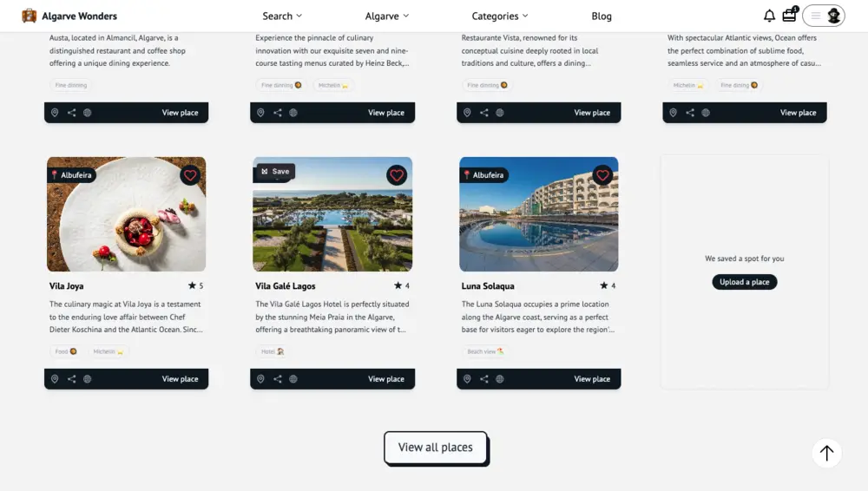Image resolution: width=868 pixels, height=491 pixels.
Task: Toggle favorite heart on Vila Galé Lagos
Action: (x=397, y=175)
